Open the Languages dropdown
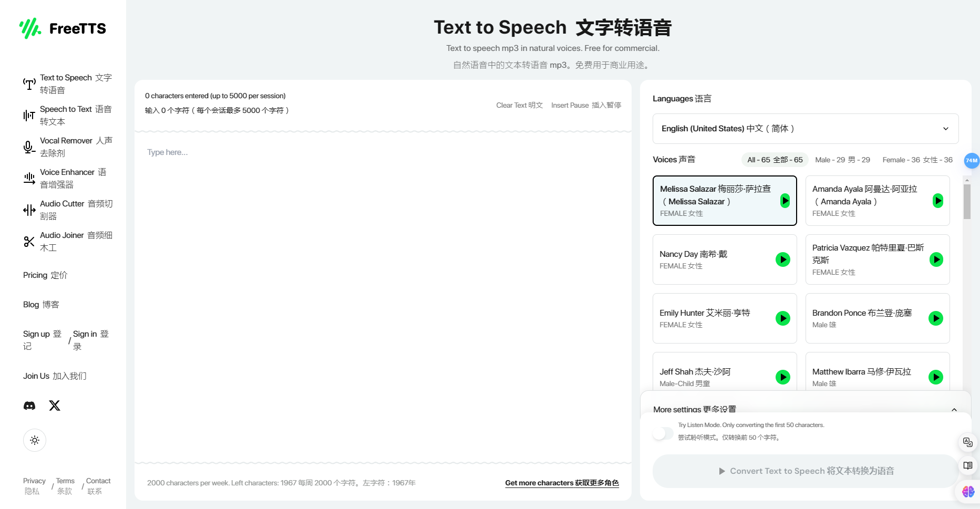Screen dimensions: 980x509 [806, 129]
